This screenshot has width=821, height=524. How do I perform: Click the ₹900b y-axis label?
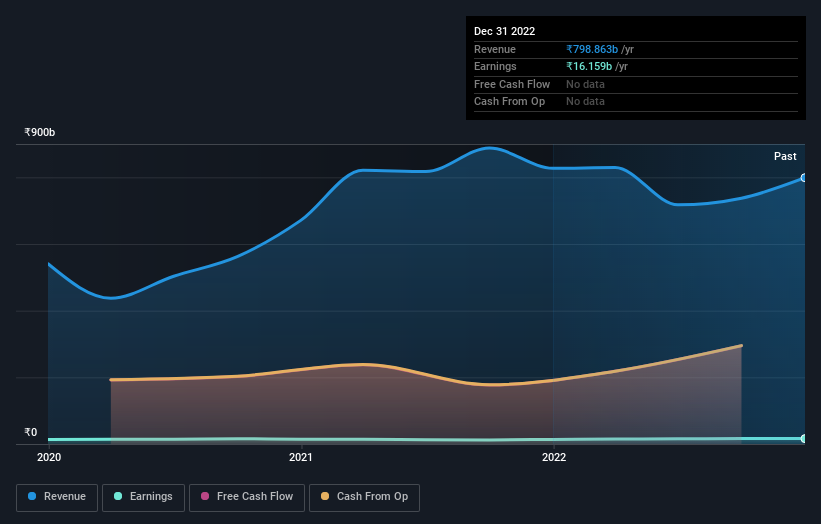point(39,132)
